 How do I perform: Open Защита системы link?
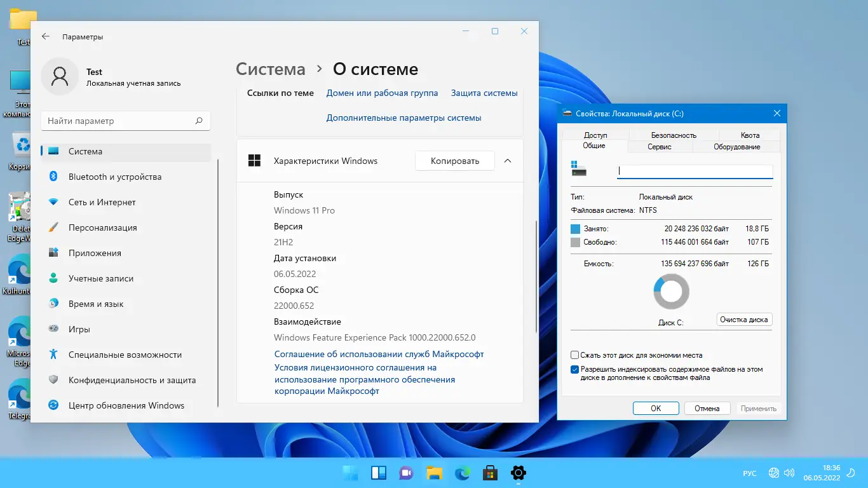(x=484, y=93)
